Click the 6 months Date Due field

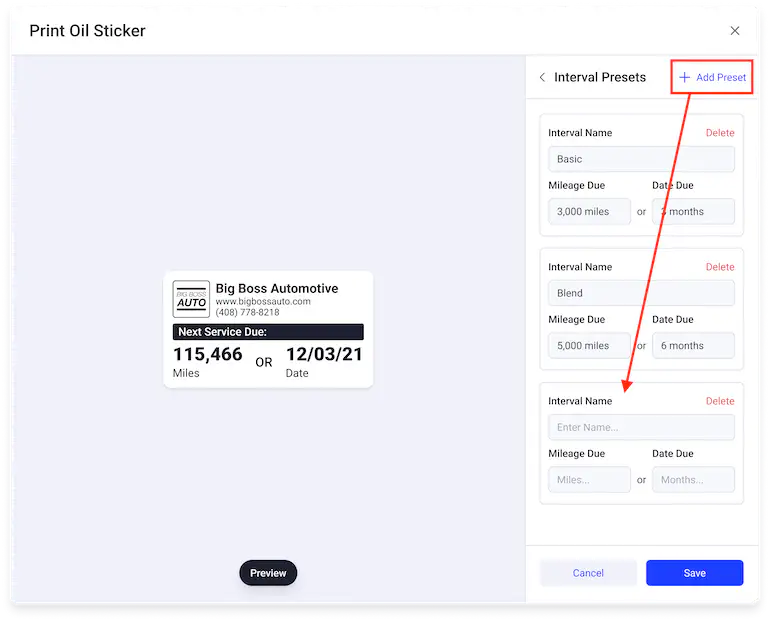tap(693, 345)
